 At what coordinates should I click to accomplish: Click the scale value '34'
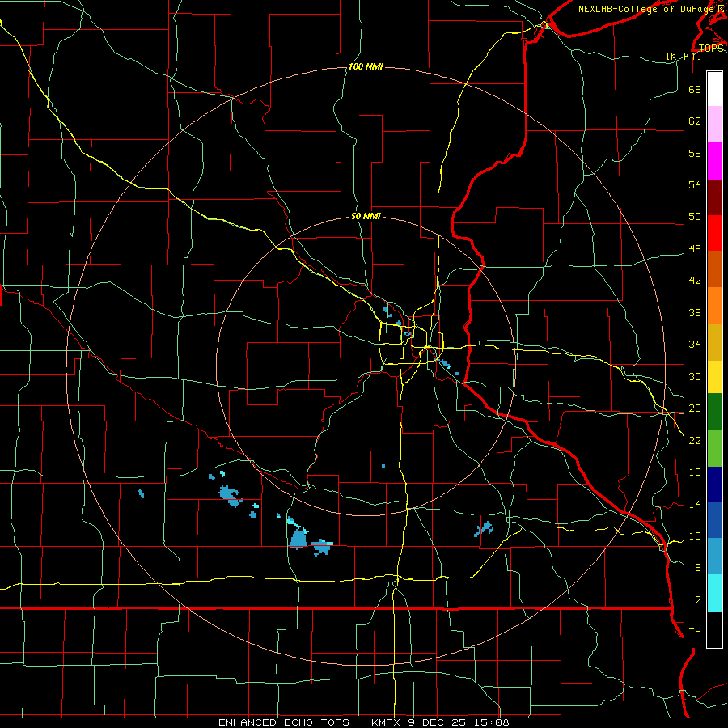pos(695,344)
